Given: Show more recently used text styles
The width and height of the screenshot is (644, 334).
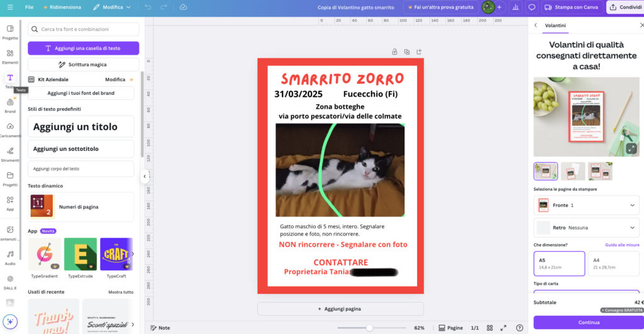Looking at the screenshot, I should [x=133, y=324].
